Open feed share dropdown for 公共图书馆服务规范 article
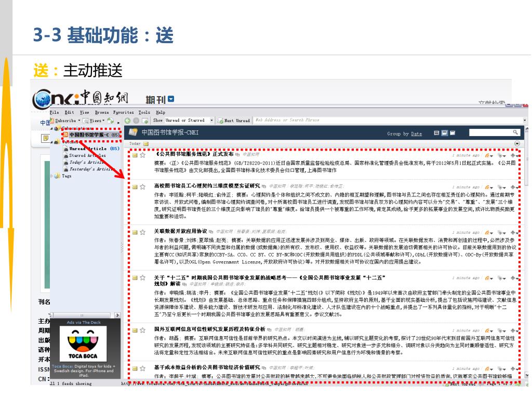Screen dimensions: 532x399 pos(489,155)
